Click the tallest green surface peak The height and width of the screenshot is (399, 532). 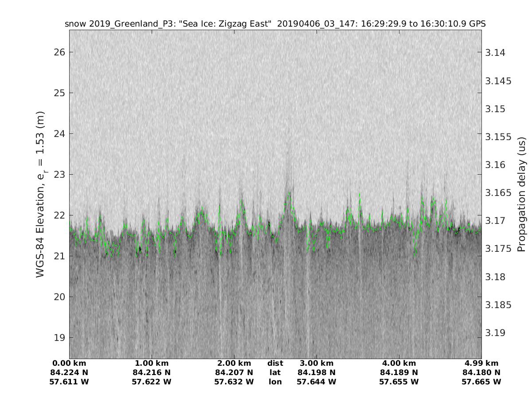pos(289,193)
